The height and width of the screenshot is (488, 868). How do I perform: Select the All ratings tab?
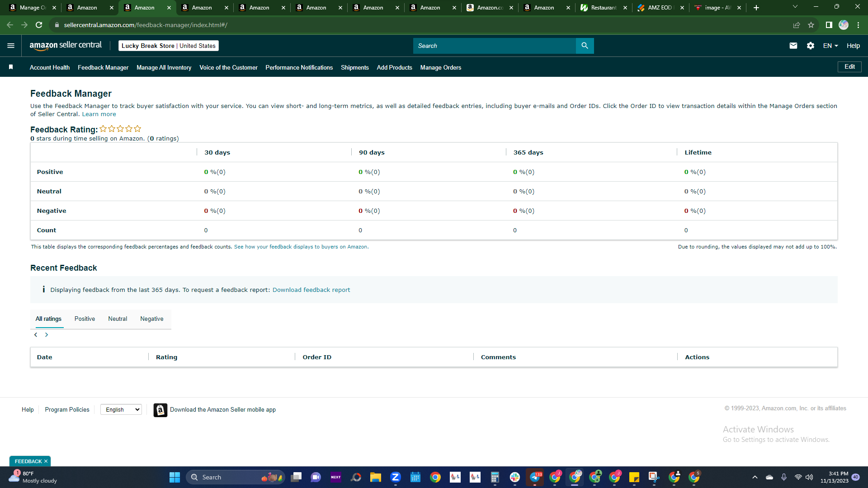coord(48,319)
